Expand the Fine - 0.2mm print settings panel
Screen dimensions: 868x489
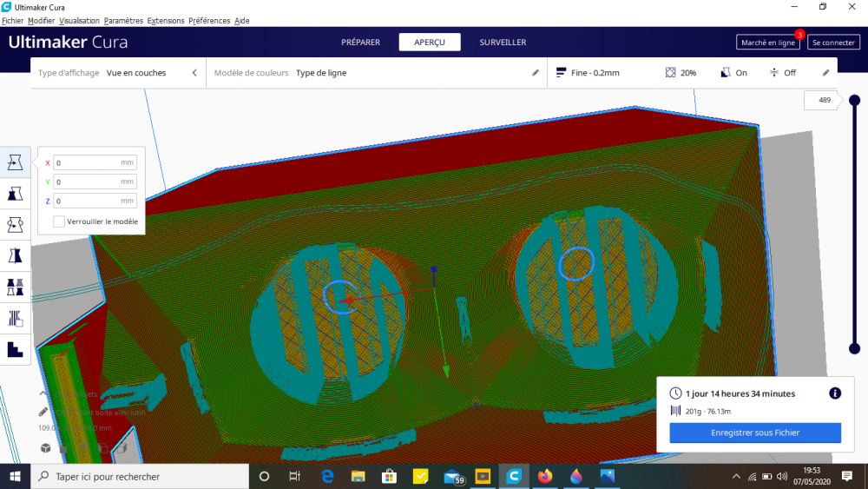click(x=692, y=73)
